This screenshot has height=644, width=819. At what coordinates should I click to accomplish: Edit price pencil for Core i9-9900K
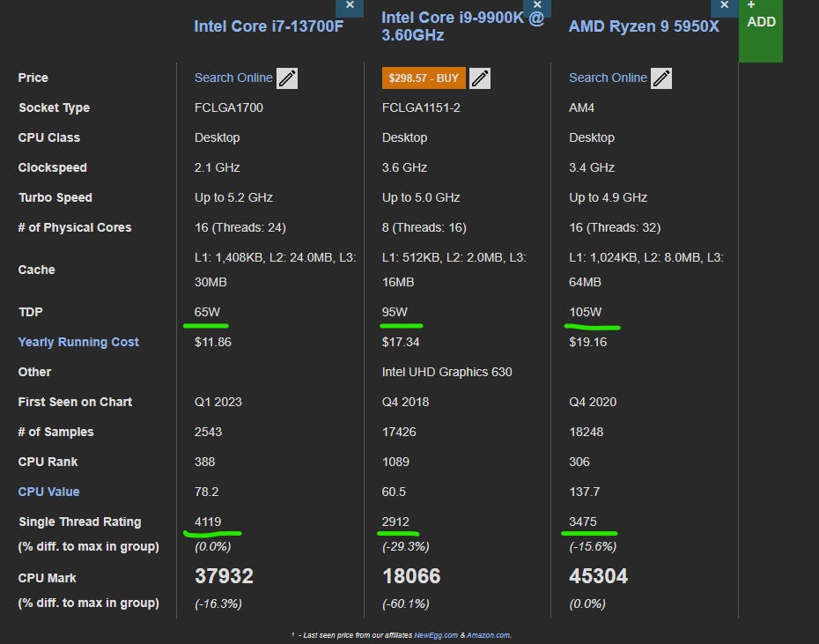click(x=479, y=78)
